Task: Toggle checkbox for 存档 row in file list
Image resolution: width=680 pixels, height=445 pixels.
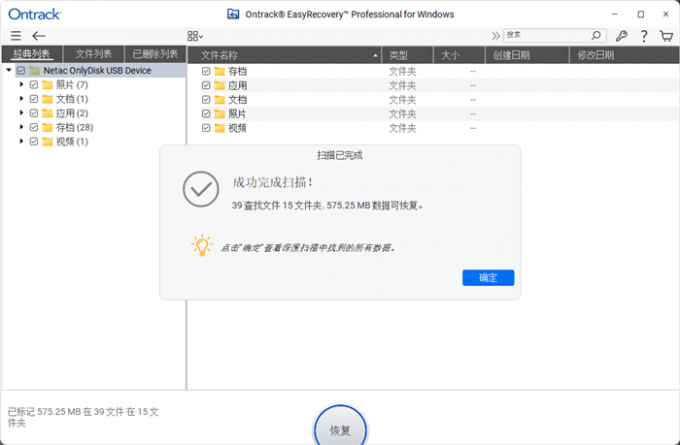Action: [x=206, y=71]
